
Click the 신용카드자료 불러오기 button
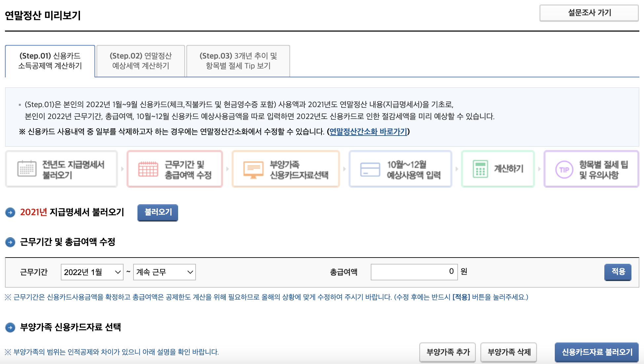pyautogui.click(x=596, y=352)
